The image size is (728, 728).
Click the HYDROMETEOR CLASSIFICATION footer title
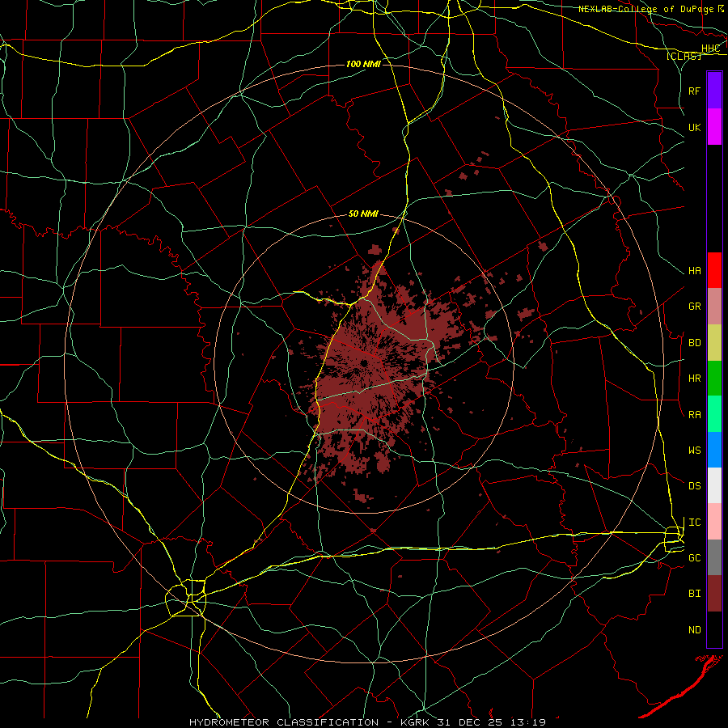click(x=284, y=722)
